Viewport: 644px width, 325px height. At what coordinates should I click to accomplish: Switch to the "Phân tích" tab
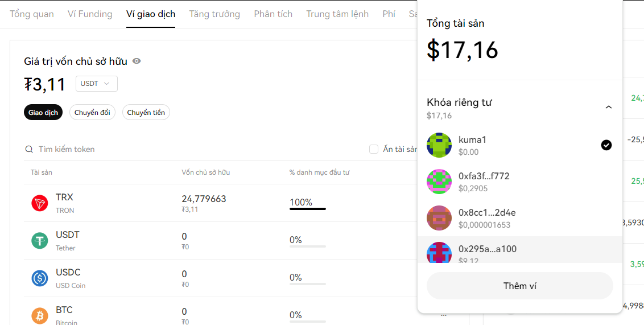273,14
